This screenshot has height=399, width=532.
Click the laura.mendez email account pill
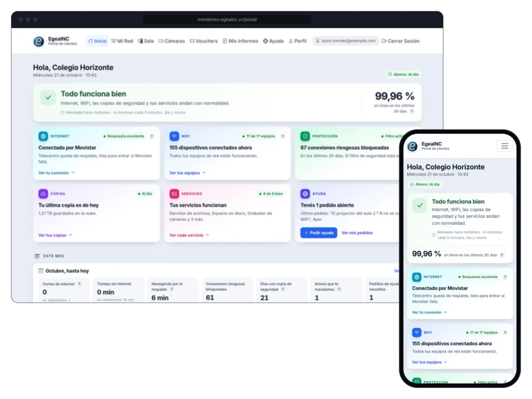pos(345,40)
